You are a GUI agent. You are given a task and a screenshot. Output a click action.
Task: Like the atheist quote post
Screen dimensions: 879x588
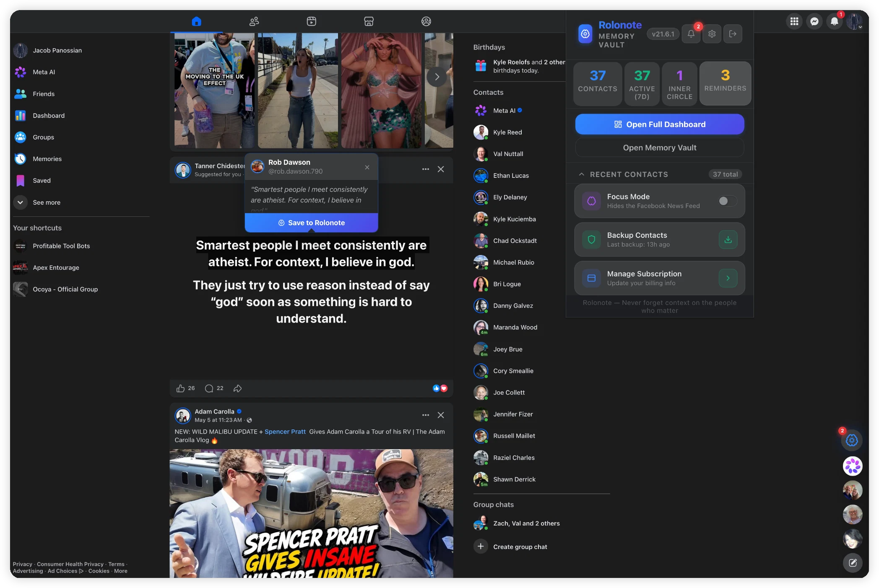point(181,388)
